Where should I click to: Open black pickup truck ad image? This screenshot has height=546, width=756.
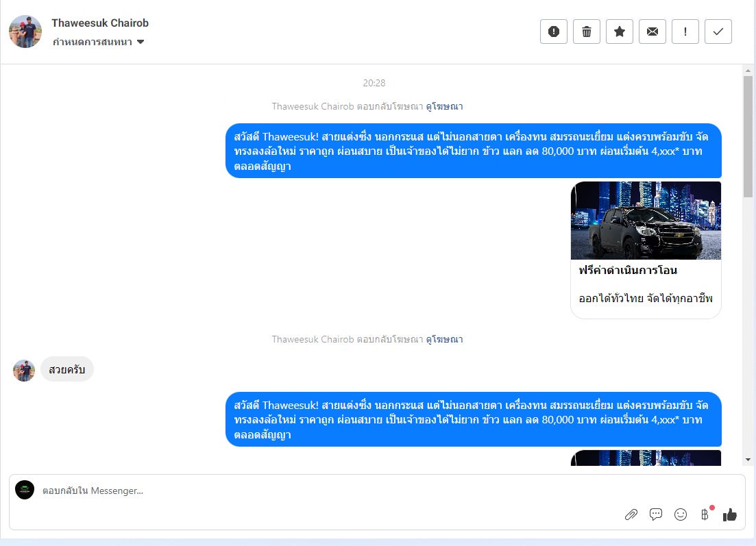[x=646, y=221]
